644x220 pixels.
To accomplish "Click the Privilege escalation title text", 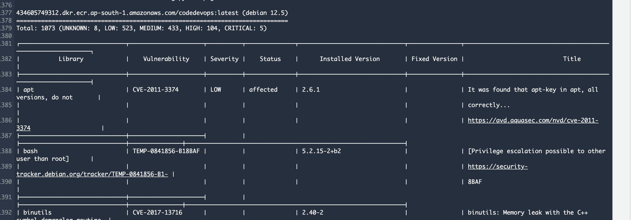I will [537, 151].
